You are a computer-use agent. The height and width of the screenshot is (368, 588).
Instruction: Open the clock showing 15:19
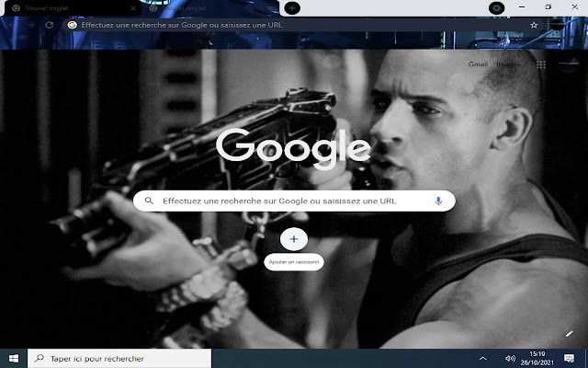pos(537,359)
